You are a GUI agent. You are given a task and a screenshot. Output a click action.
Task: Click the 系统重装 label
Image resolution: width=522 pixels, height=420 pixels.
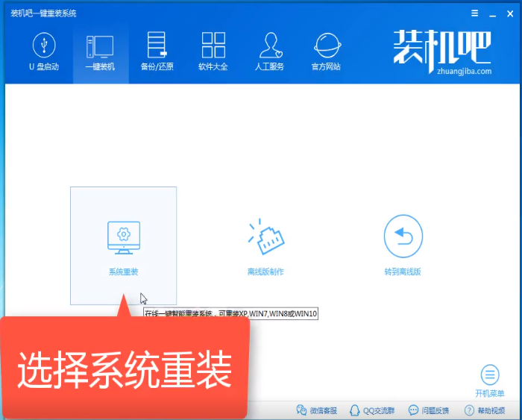pyautogui.click(x=124, y=272)
